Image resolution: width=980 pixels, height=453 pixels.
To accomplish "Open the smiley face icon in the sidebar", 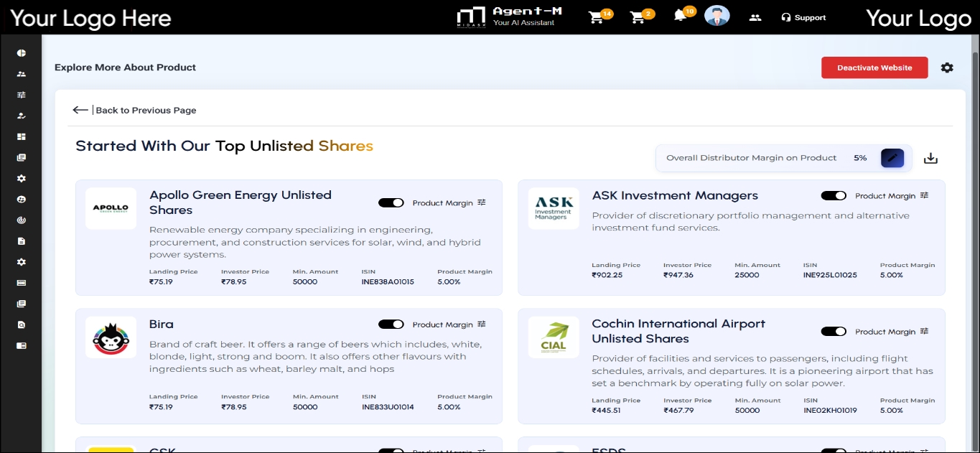I will tap(22, 199).
